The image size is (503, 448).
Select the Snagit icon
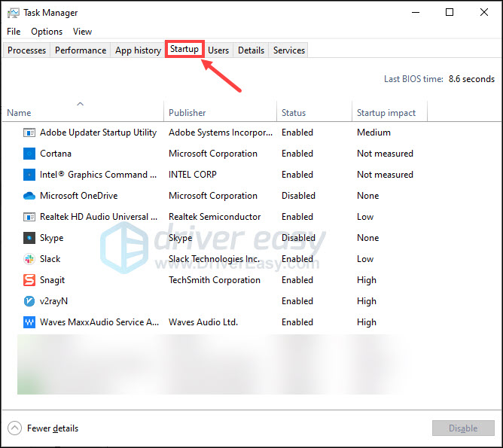tap(29, 280)
